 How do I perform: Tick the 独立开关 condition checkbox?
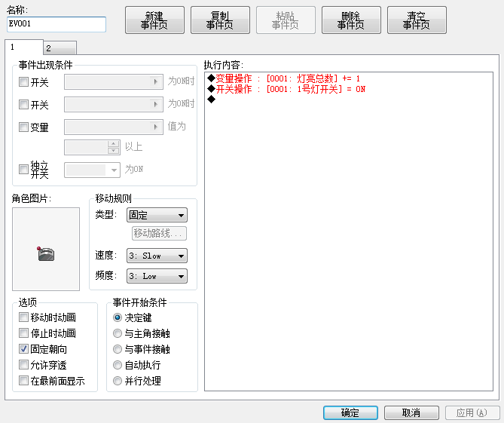tap(23, 169)
